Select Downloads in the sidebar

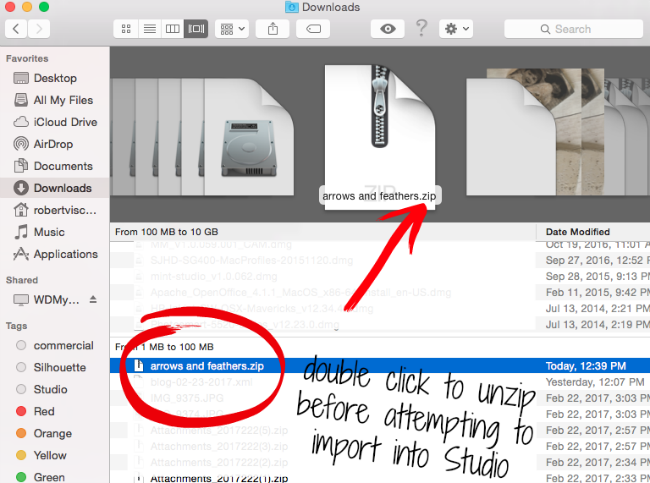(55, 188)
